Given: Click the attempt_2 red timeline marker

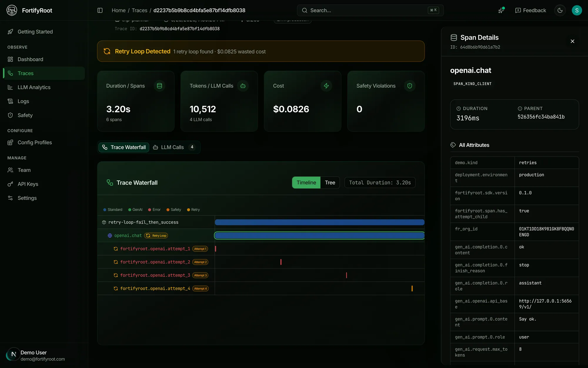Looking at the screenshot, I should tap(281, 262).
